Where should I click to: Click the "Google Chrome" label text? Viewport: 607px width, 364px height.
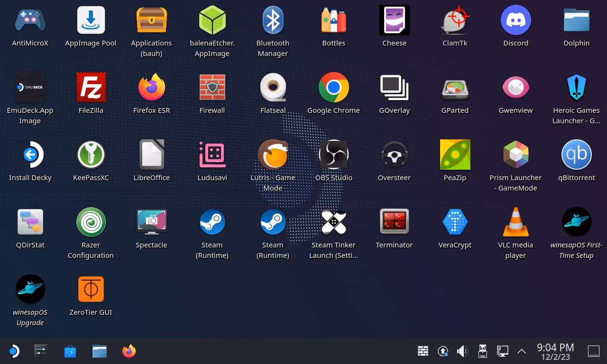(333, 110)
